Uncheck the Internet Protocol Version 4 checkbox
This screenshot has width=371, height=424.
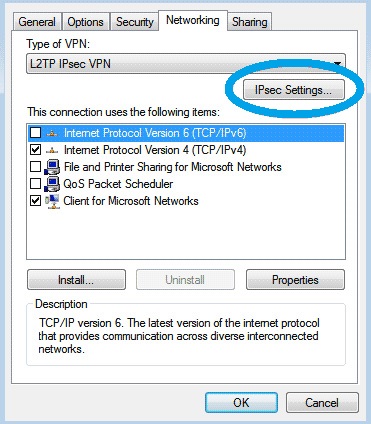(x=35, y=150)
